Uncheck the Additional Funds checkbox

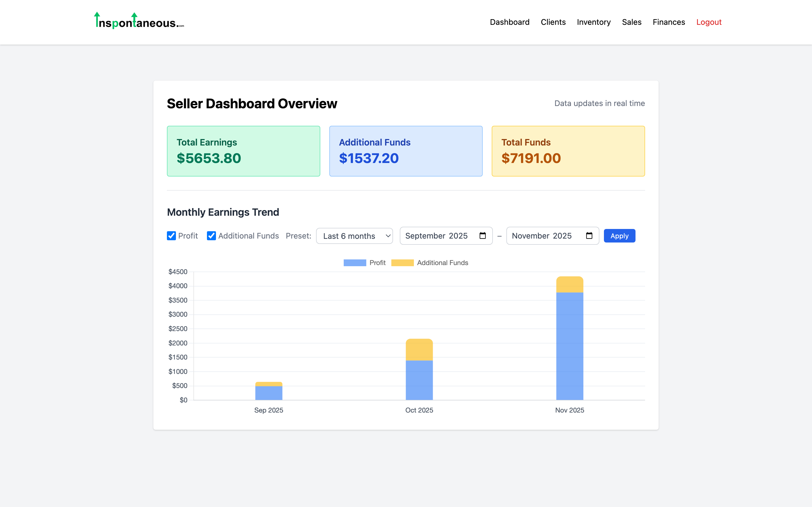(211, 236)
